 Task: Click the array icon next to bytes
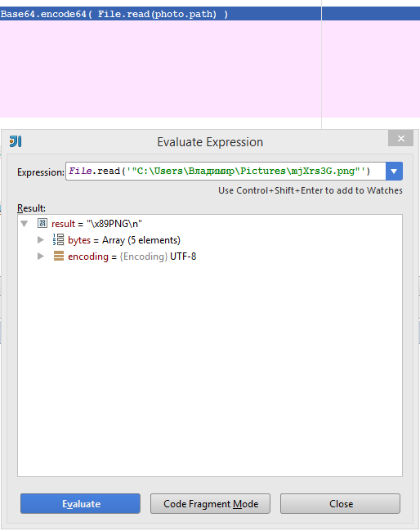[x=58, y=239]
